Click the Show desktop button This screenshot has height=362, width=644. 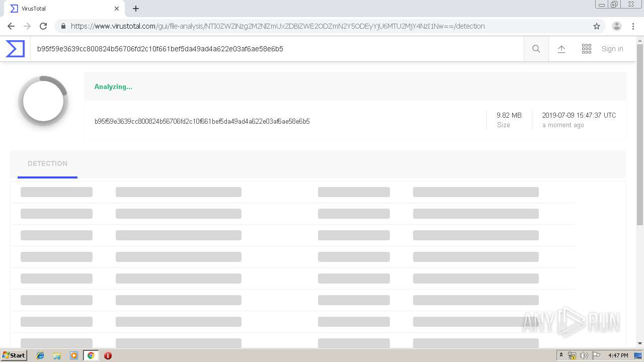tap(638, 355)
